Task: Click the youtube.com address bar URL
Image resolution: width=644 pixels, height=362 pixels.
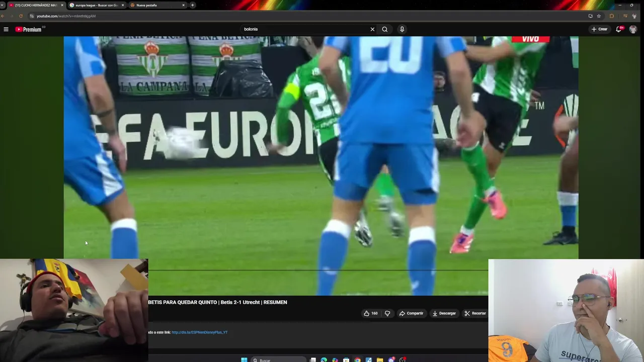Action: pos(66,16)
